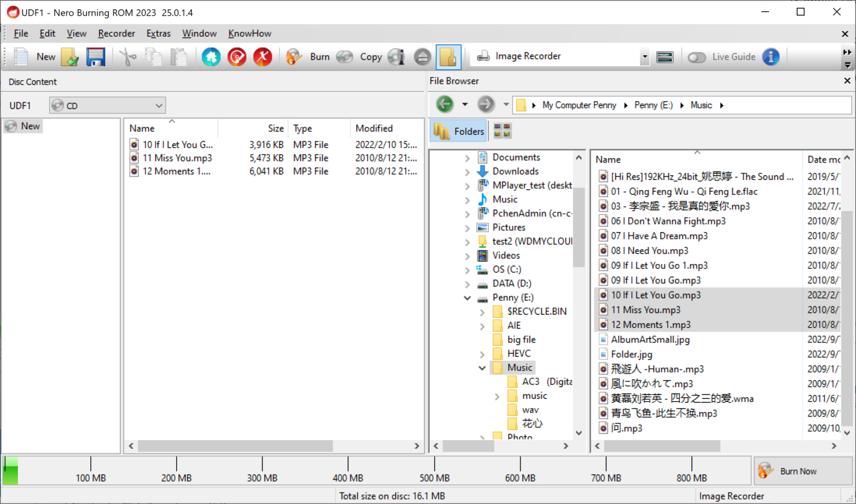This screenshot has width=856, height=504.
Task: Click the file list vertical scrollbar
Action: click(x=847, y=317)
